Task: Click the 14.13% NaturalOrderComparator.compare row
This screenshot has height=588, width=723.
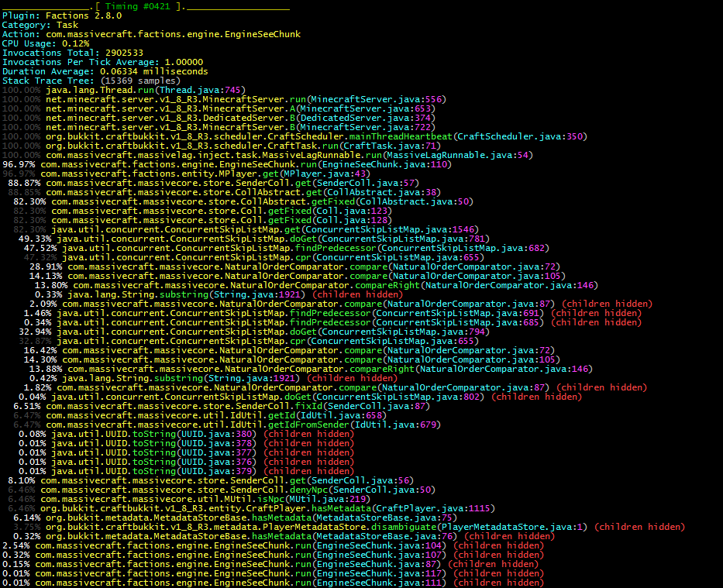Action: tap(298, 276)
